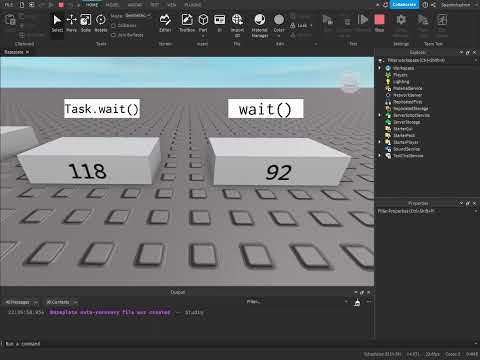480x360 pixels.
Task: Click the Paste clipboard icon
Action: [10, 20]
